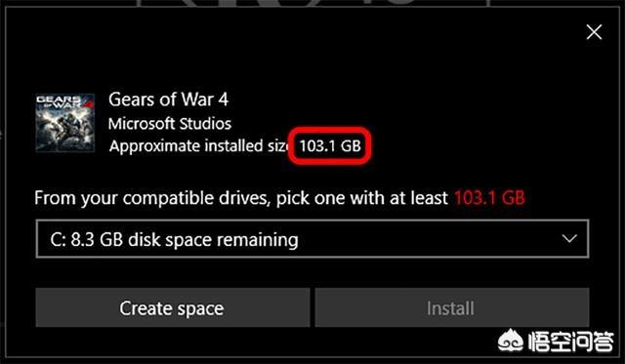625x364 pixels.
Task: Click the 悟空问答 watermark text
Action: point(571,343)
